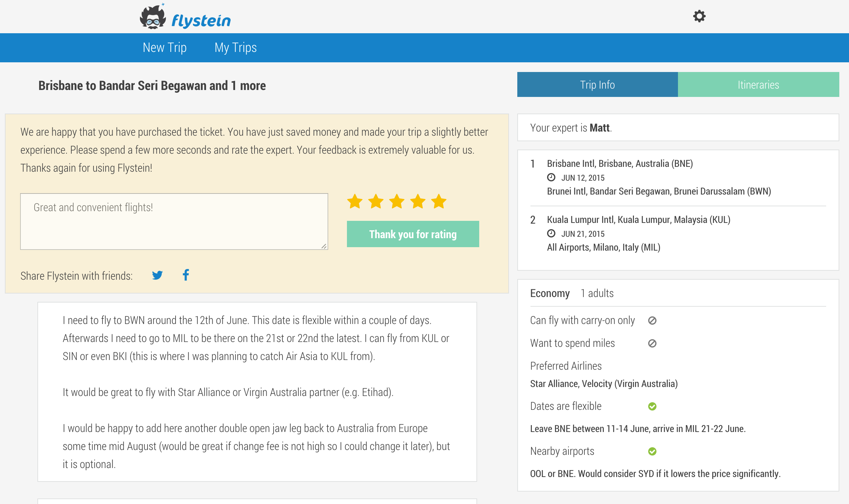
Task: Toggle the Dates are flexible checkmark
Action: tap(652, 406)
